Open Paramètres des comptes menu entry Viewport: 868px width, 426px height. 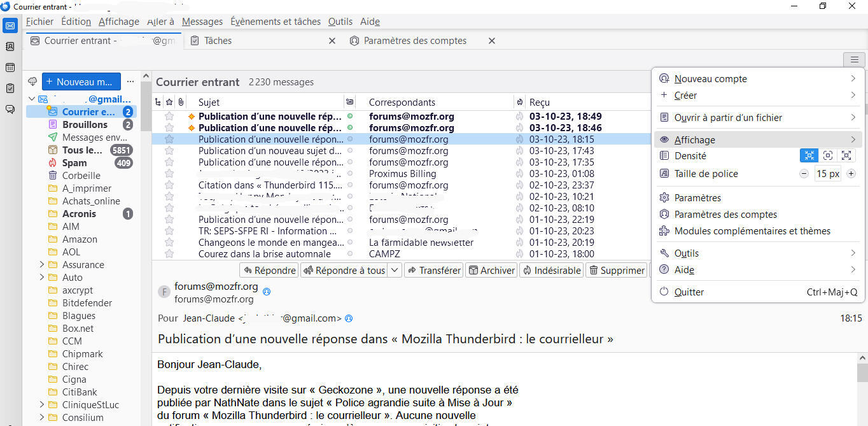tap(758, 215)
